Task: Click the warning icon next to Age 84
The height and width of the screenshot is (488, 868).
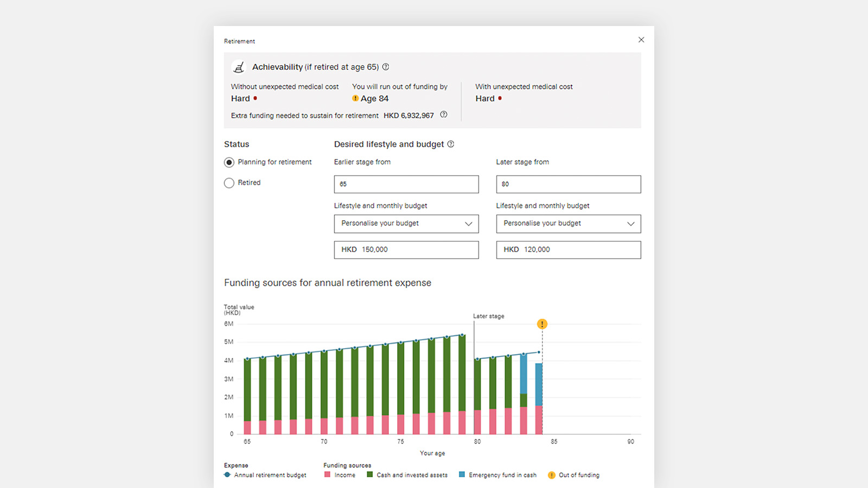Action: [355, 98]
